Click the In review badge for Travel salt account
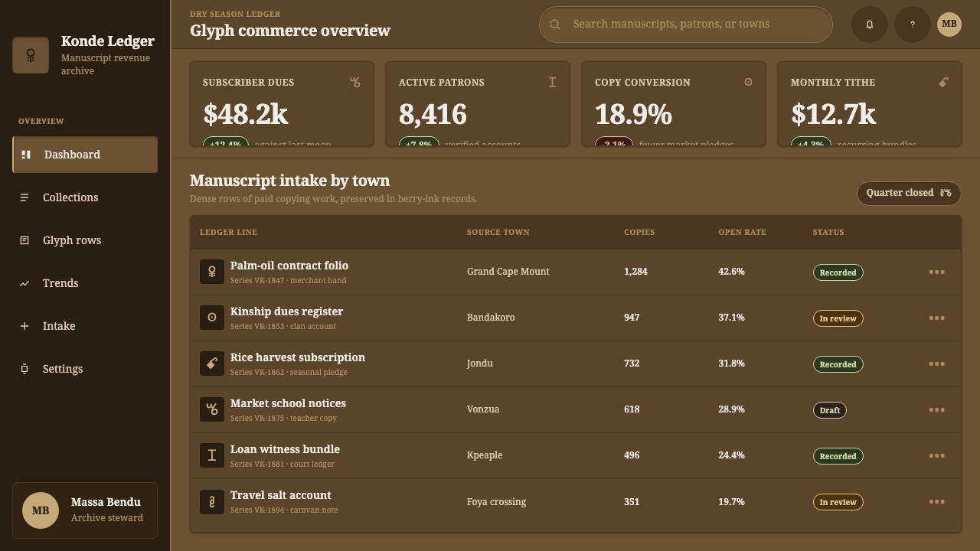980x551 pixels. pyautogui.click(x=838, y=502)
